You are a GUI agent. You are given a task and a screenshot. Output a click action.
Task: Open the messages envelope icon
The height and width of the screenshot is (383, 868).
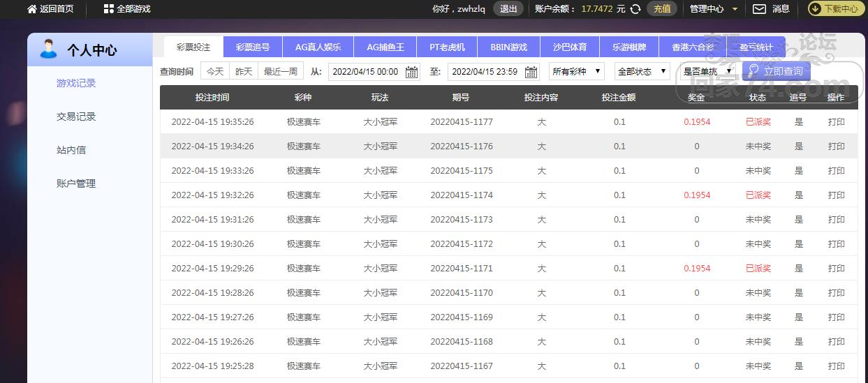point(759,9)
